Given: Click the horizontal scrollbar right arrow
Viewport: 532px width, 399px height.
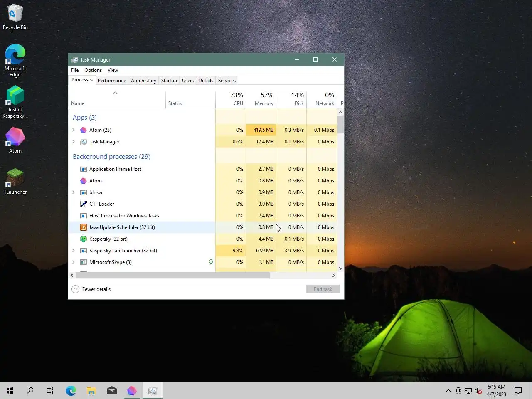Looking at the screenshot, I should [x=333, y=276].
